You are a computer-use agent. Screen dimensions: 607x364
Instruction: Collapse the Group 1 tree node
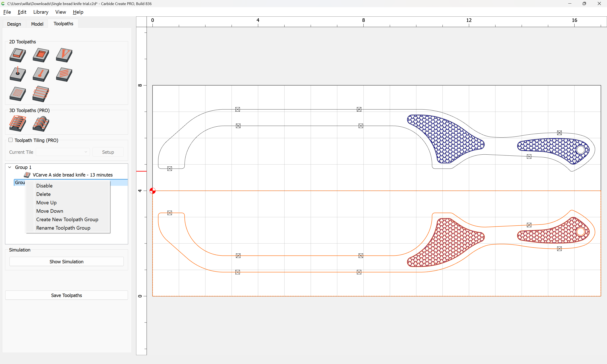10,167
